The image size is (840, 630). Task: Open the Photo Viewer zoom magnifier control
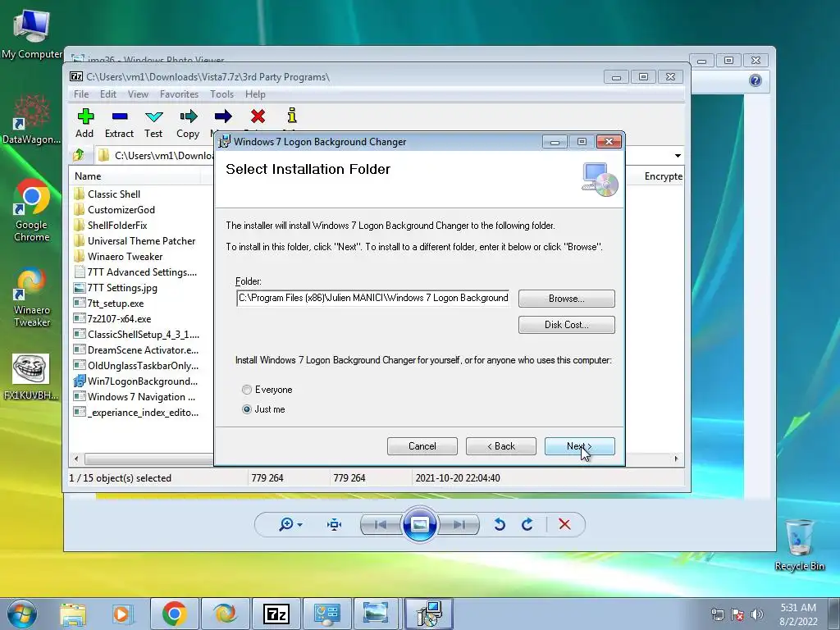tap(290, 524)
